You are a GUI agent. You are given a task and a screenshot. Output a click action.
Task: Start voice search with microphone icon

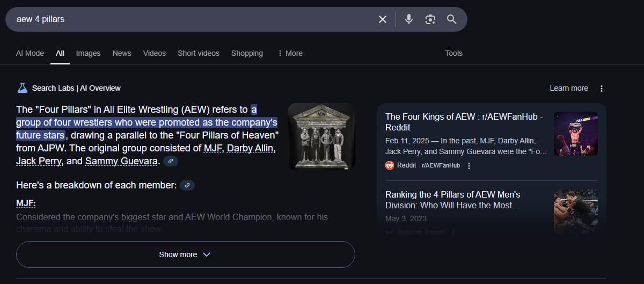[409, 19]
